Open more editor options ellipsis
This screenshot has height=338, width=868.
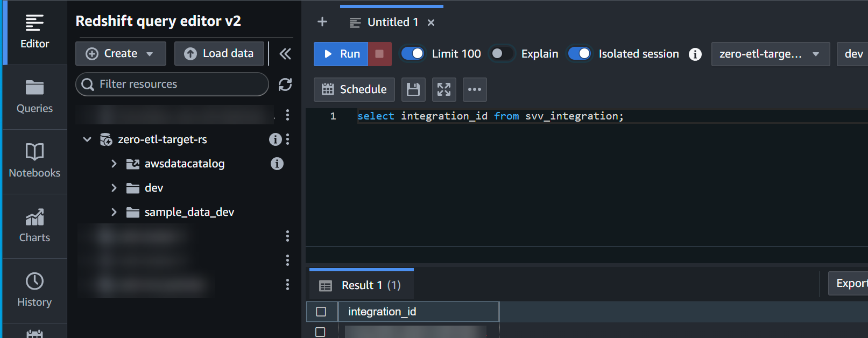pos(475,89)
